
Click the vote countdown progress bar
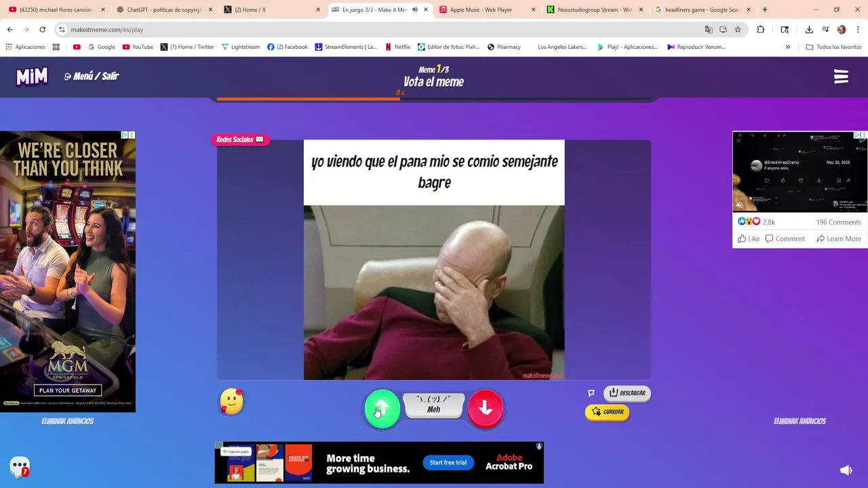[x=434, y=99]
